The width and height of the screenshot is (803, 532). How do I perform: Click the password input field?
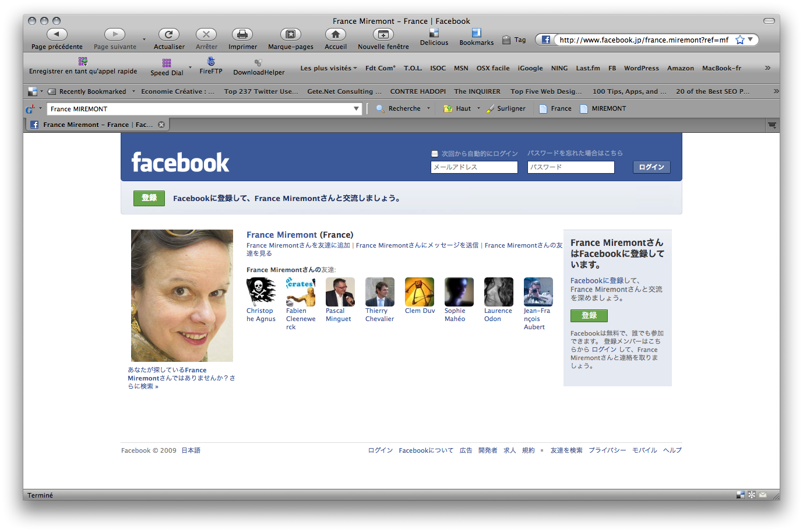pos(571,167)
